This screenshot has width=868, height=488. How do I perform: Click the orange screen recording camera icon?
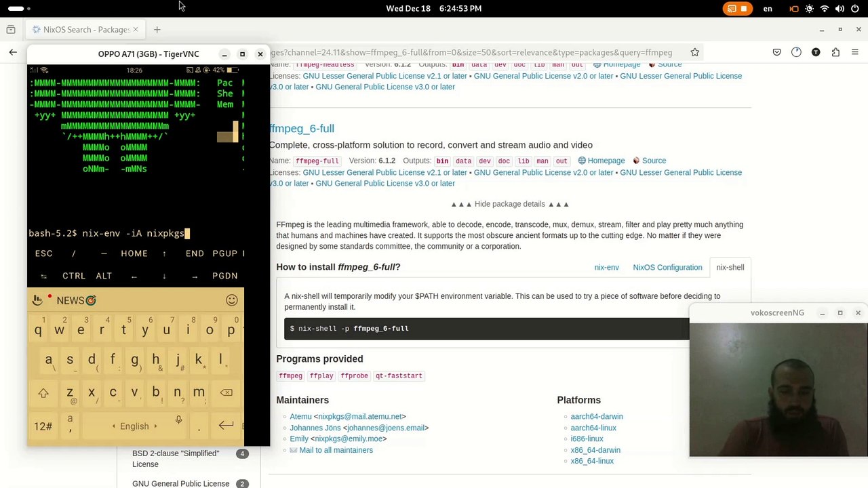[794, 9]
